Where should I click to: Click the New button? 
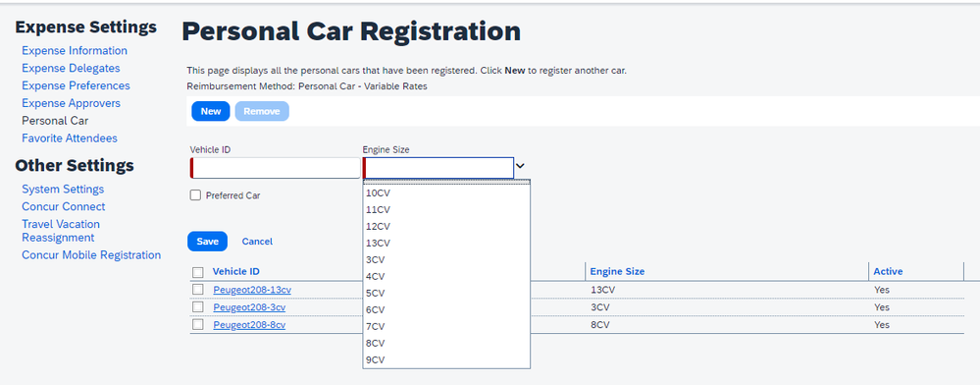(x=211, y=111)
